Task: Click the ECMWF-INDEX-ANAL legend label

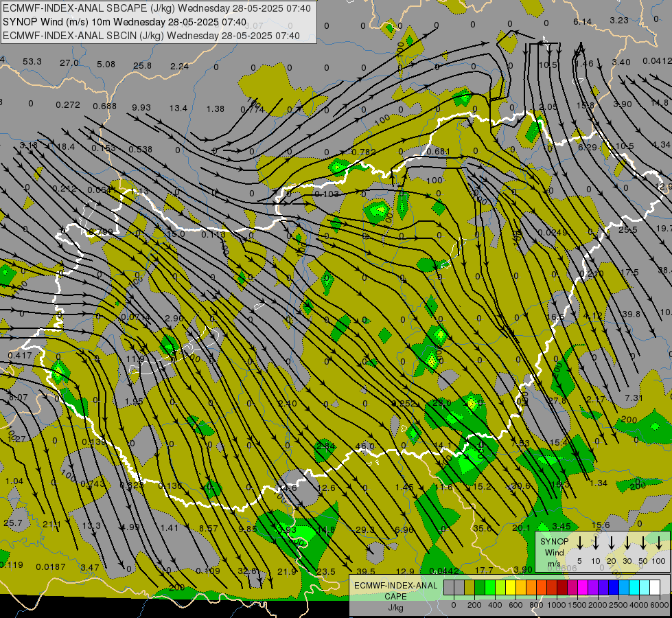Action: tap(395, 586)
